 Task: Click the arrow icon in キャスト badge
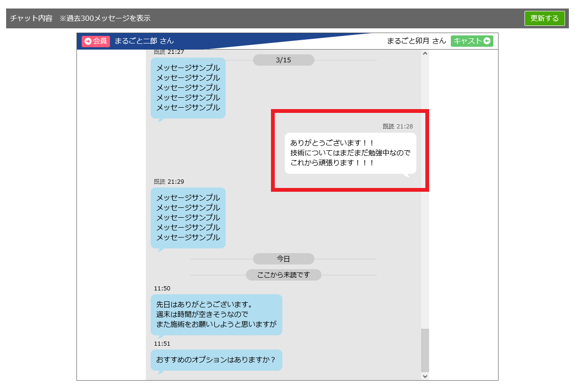tap(487, 41)
